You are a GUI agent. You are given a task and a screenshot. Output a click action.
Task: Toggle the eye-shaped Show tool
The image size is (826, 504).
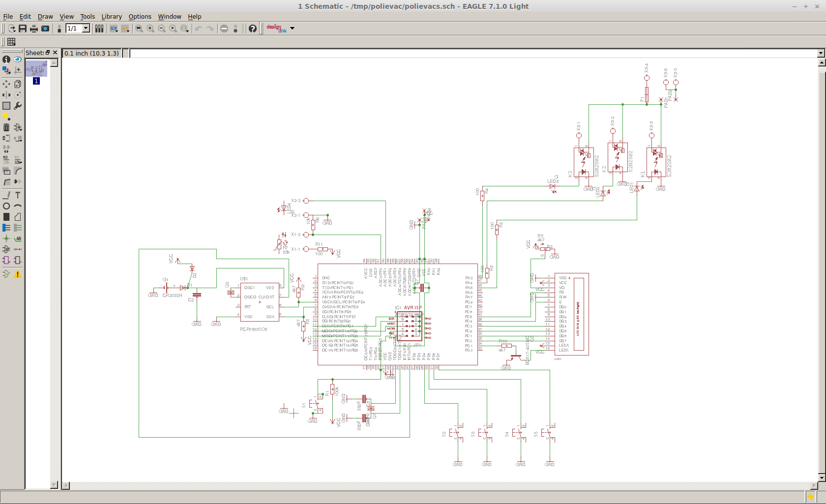pos(18,59)
